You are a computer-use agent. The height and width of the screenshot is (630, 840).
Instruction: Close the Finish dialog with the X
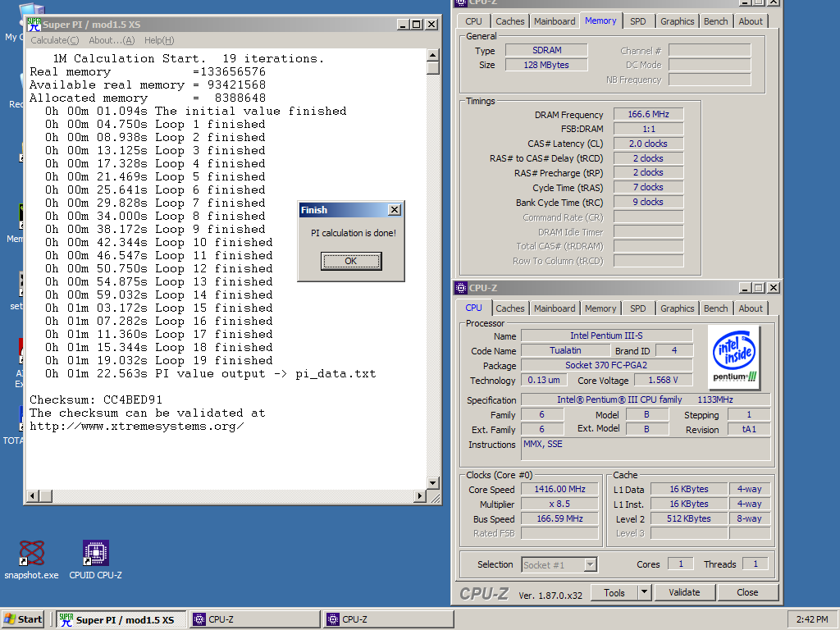(x=395, y=210)
